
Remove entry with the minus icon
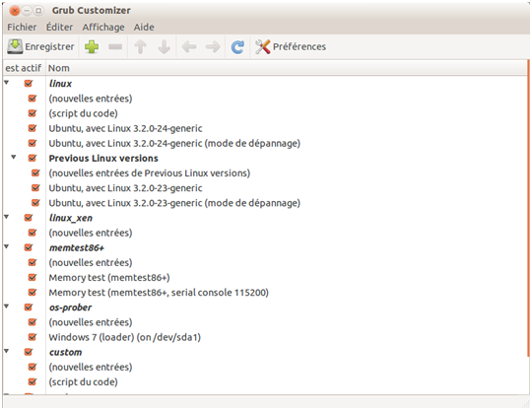click(115, 47)
